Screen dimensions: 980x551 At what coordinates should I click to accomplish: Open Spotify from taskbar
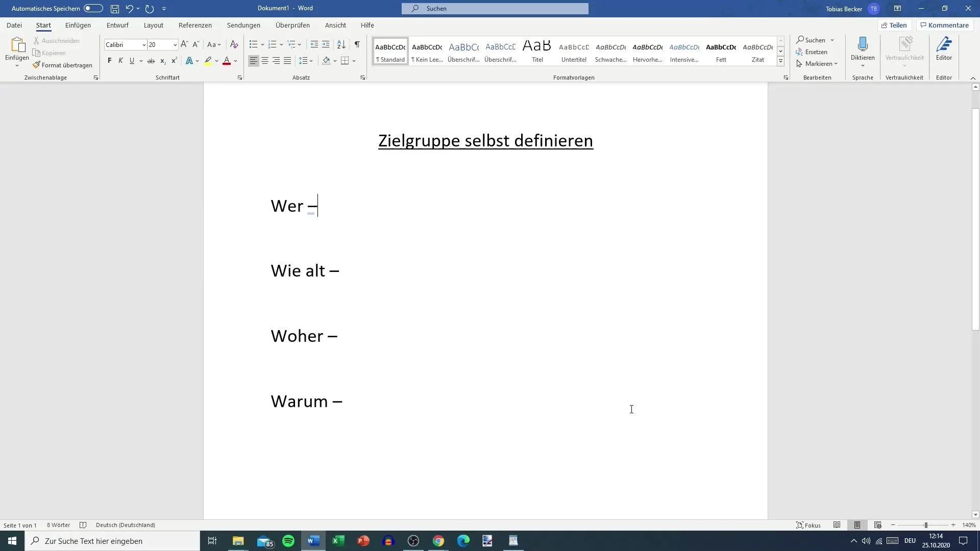point(288,541)
